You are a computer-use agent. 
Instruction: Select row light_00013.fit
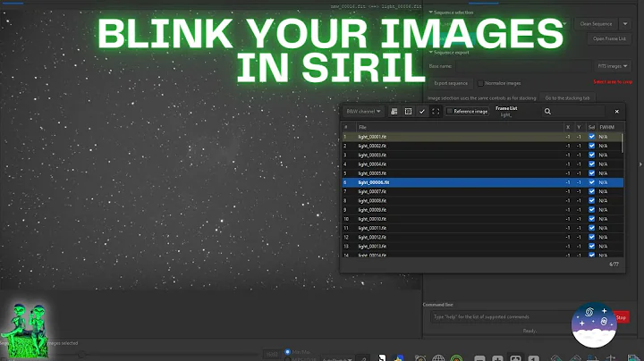(483, 246)
